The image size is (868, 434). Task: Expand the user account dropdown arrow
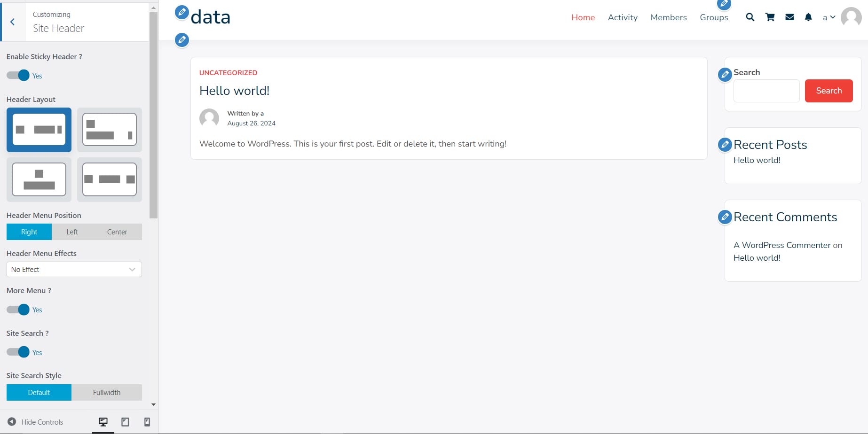click(833, 17)
